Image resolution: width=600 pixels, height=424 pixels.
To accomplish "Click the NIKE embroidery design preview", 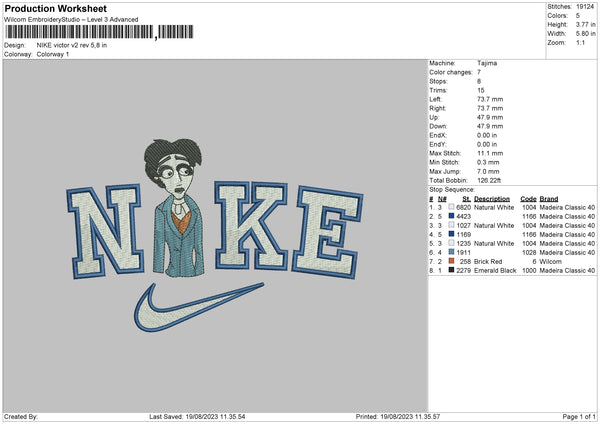I will pos(215,234).
